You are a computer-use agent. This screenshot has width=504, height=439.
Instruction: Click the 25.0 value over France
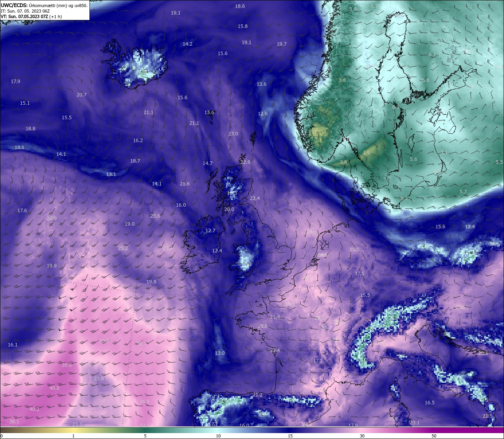(x=263, y=326)
